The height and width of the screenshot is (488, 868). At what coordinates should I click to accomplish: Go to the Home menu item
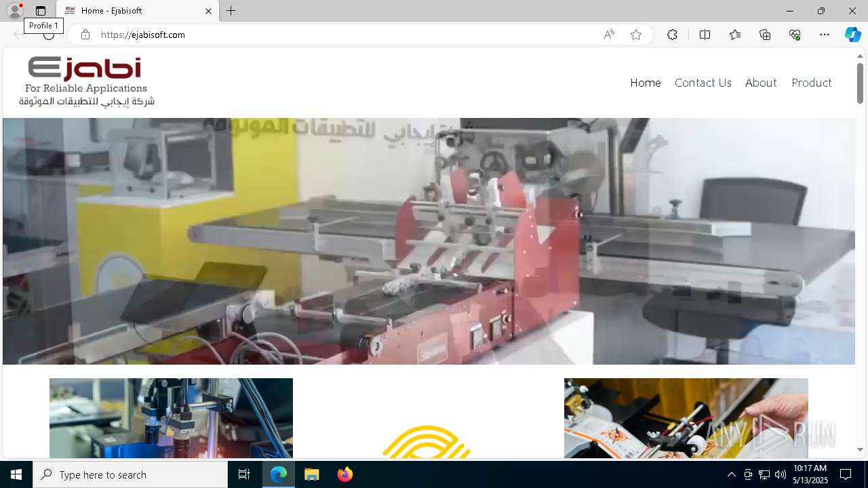click(646, 83)
